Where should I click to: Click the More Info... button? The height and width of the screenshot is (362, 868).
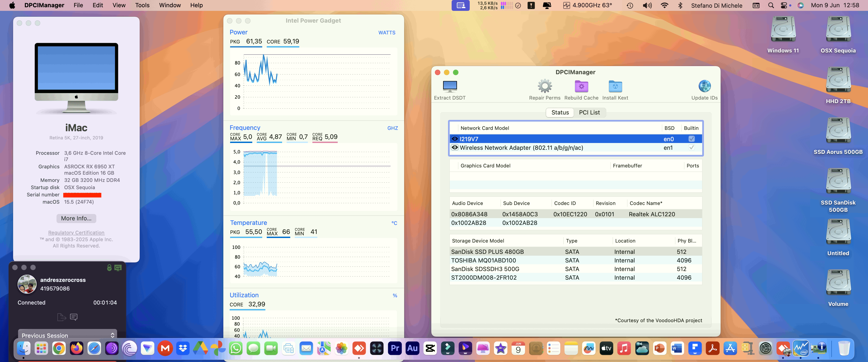76,218
